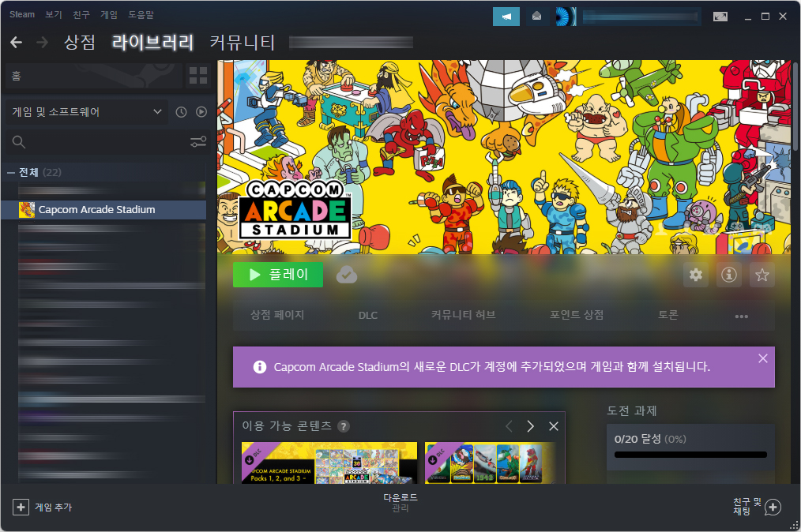Open the 게임 menu

(109, 14)
